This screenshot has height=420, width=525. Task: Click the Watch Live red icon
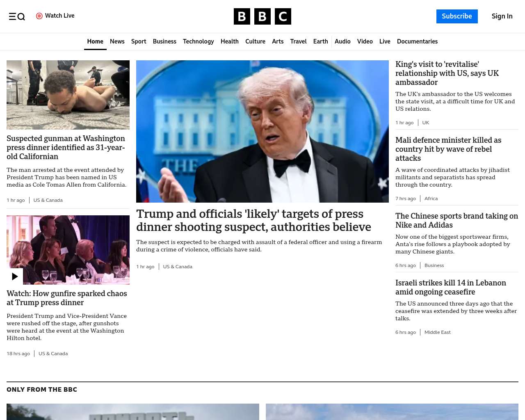[39, 16]
